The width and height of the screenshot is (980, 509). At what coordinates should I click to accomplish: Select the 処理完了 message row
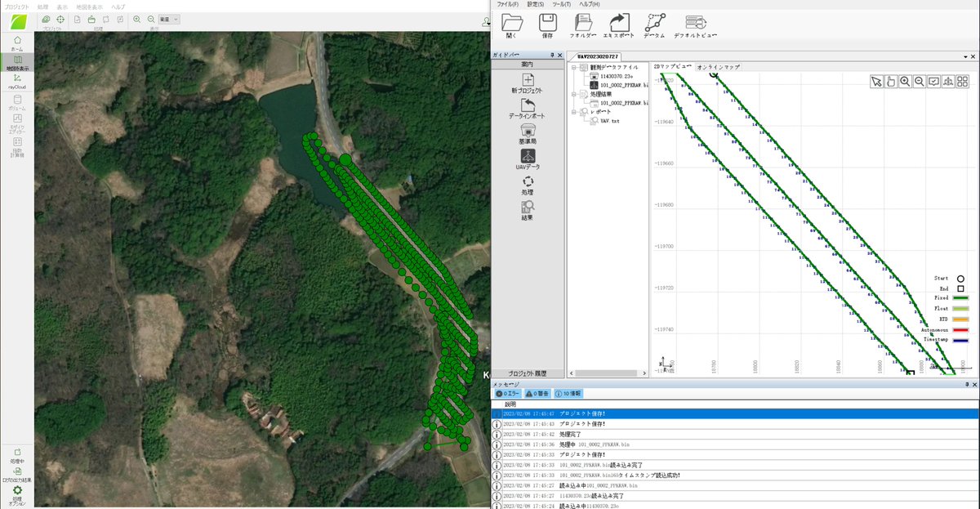[x=735, y=434]
